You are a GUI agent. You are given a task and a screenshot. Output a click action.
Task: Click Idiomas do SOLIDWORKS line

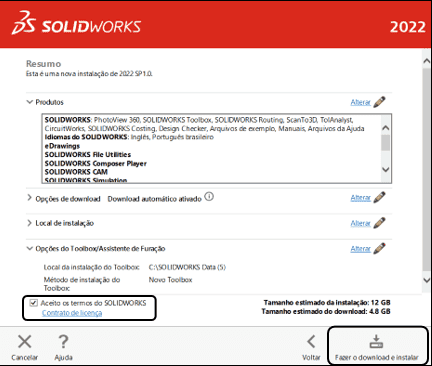click(x=129, y=137)
